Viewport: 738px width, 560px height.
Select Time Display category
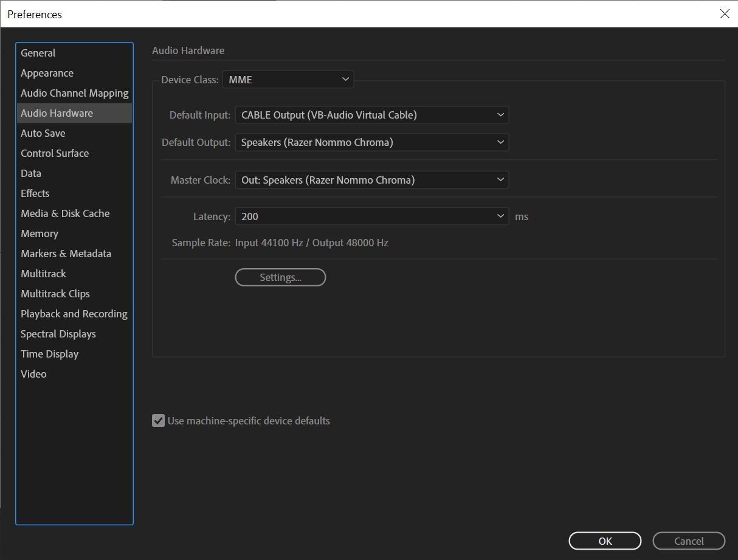[74, 354]
